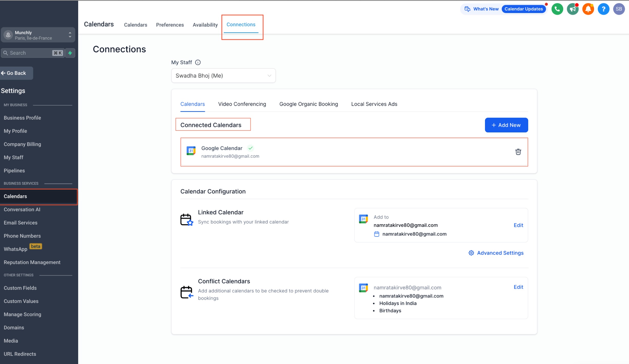This screenshot has height=364, width=629.
Task: Open the Google Organic Booking tab
Action: (309, 104)
